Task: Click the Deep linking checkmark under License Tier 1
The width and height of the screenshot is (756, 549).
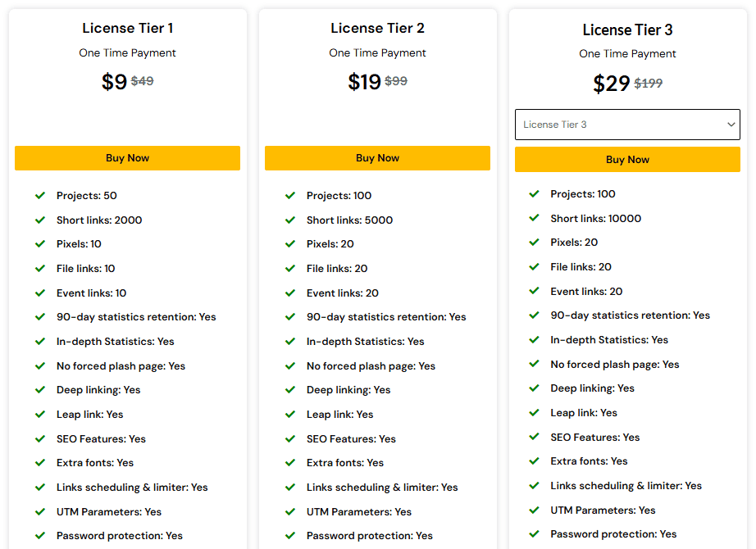Action: (40, 389)
